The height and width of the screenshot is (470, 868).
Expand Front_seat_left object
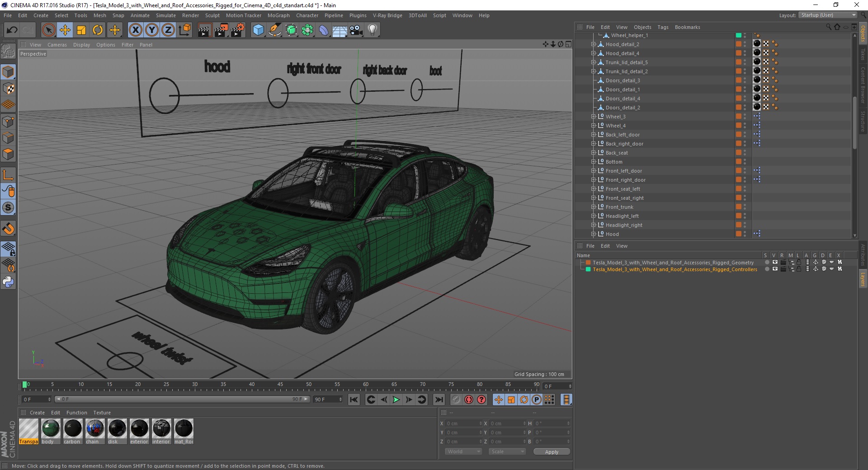click(594, 189)
